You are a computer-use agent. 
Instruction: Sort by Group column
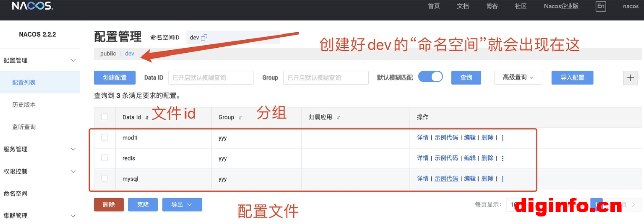pyautogui.click(x=240, y=118)
